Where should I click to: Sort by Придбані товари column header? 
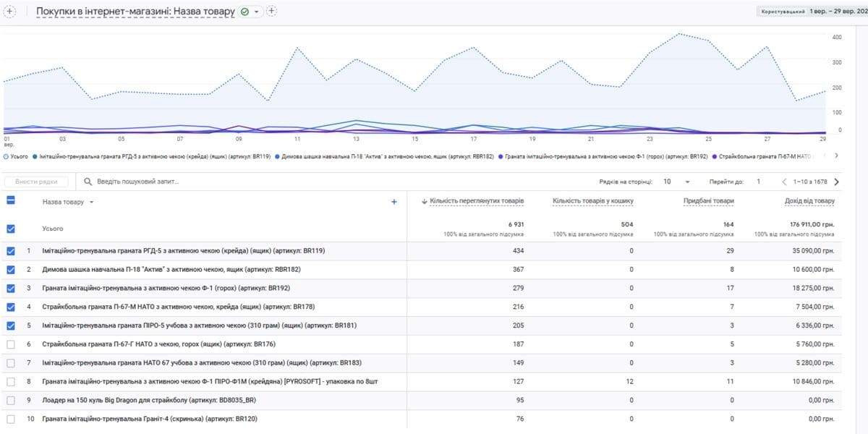point(708,201)
